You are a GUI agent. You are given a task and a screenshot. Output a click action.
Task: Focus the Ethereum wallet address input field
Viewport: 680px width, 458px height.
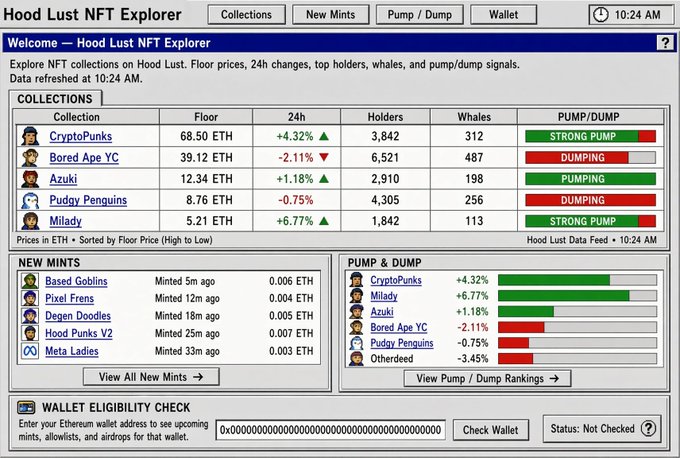tap(330, 430)
